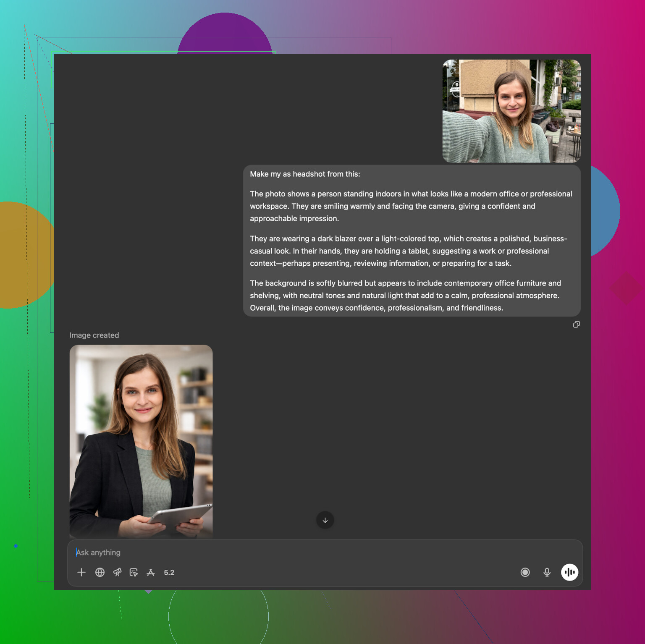Click the paragraph starting 'The photo shows'
645x644 pixels.
(x=411, y=206)
